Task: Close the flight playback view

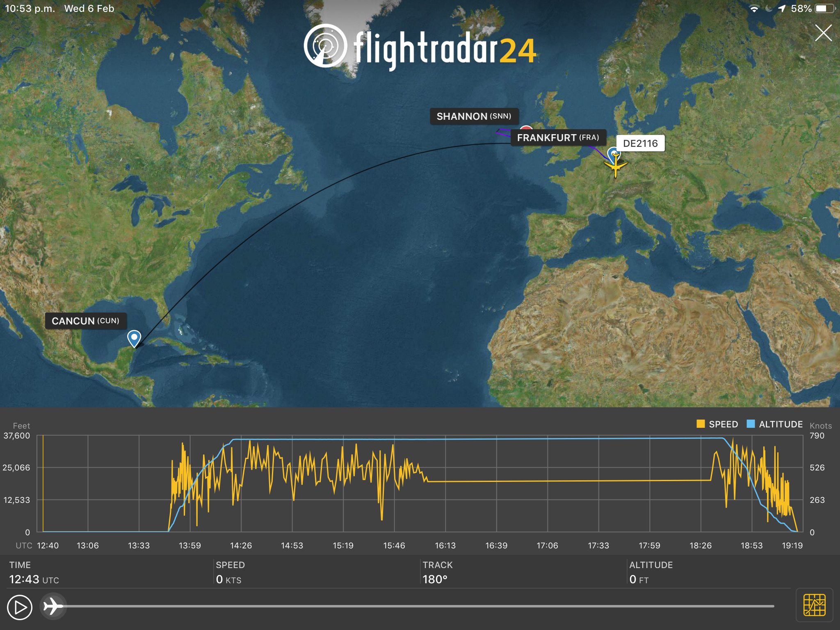Action: click(823, 33)
